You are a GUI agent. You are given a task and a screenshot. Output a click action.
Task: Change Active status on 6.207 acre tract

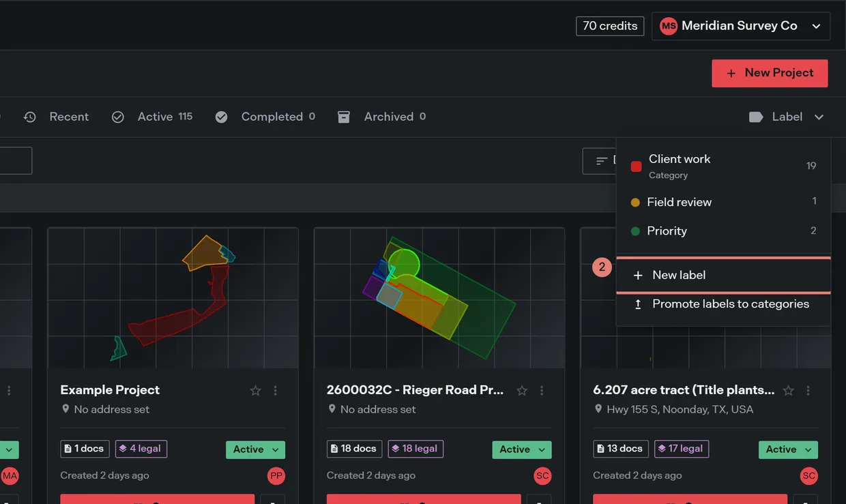coord(788,449)
